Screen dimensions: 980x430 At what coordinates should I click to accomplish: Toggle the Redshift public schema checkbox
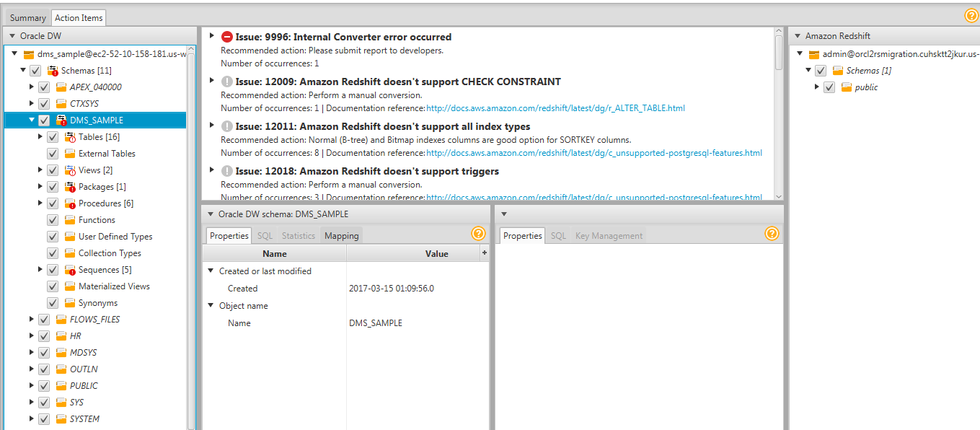point(829,87)
